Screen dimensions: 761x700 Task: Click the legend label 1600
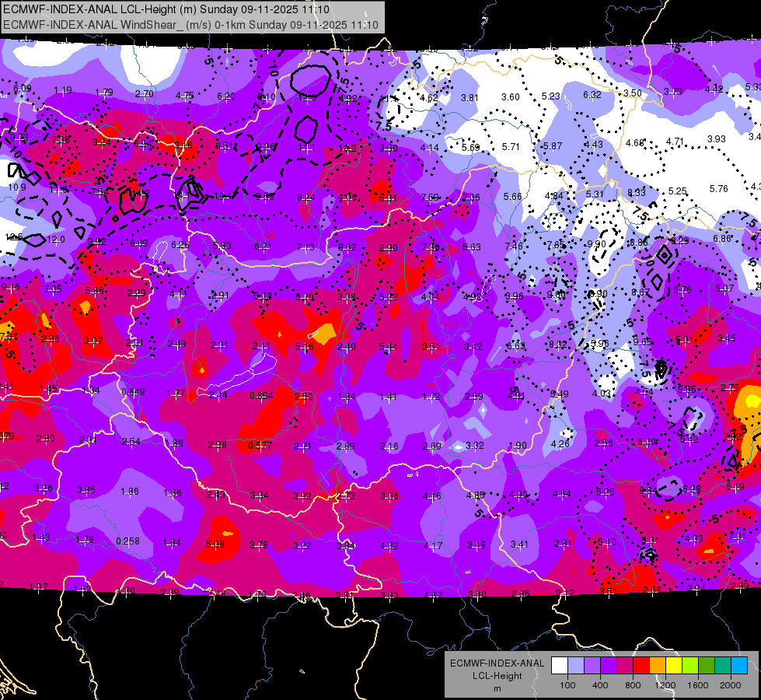point(698,685)
